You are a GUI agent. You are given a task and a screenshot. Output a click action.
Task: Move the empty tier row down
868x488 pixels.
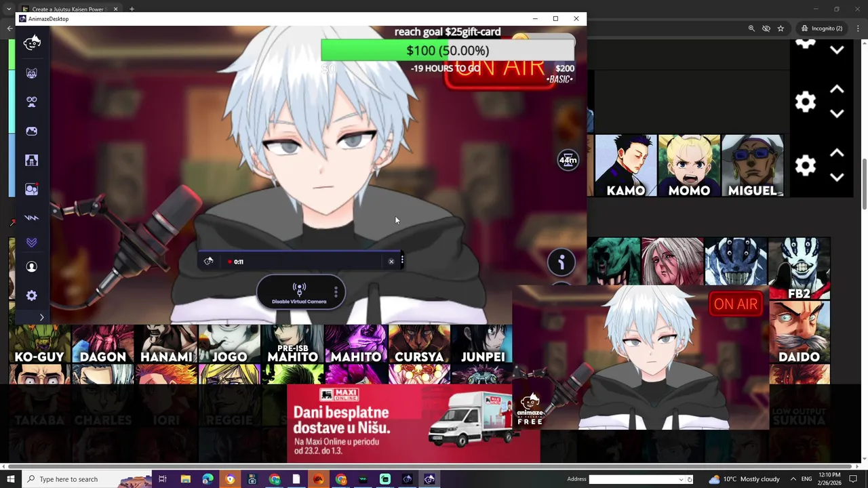coord(837,113)
